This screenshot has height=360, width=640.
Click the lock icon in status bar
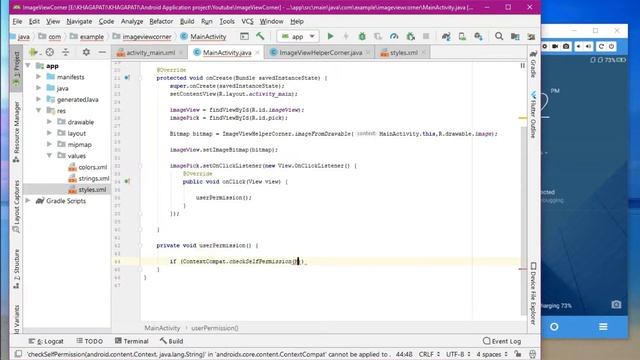pyautogui.click(x=518, y=354)
